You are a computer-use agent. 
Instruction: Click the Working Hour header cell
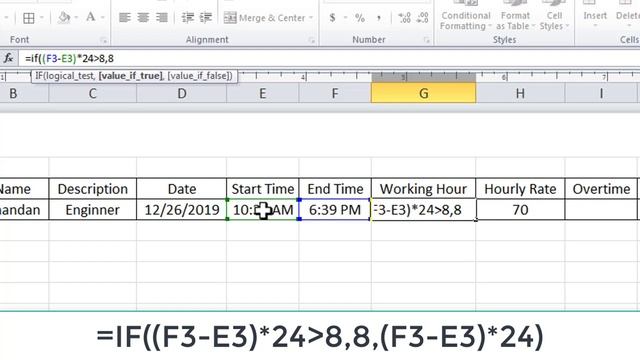(x=423, y=189)
